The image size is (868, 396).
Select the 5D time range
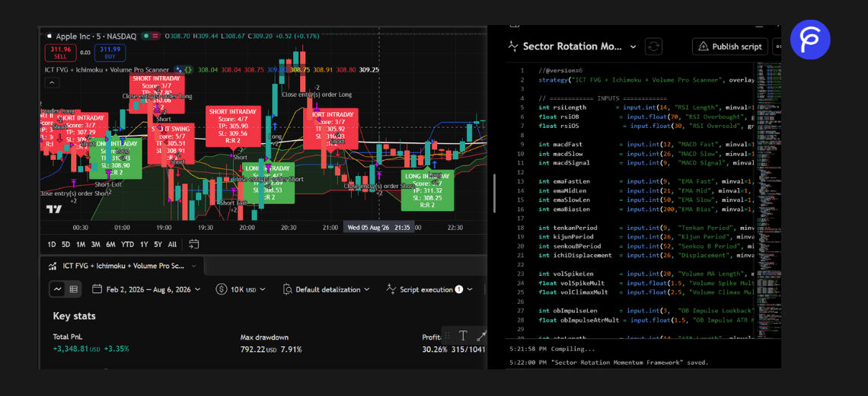click(x=66, y=244)
